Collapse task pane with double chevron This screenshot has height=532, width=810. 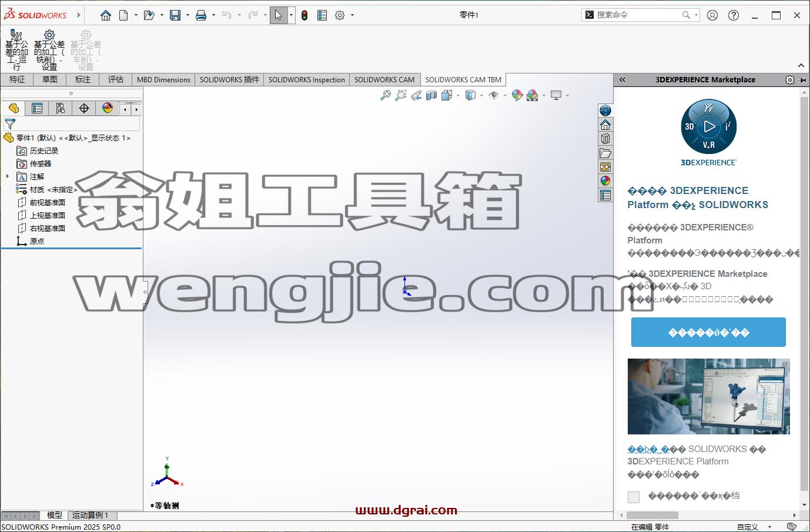[622, 80]
